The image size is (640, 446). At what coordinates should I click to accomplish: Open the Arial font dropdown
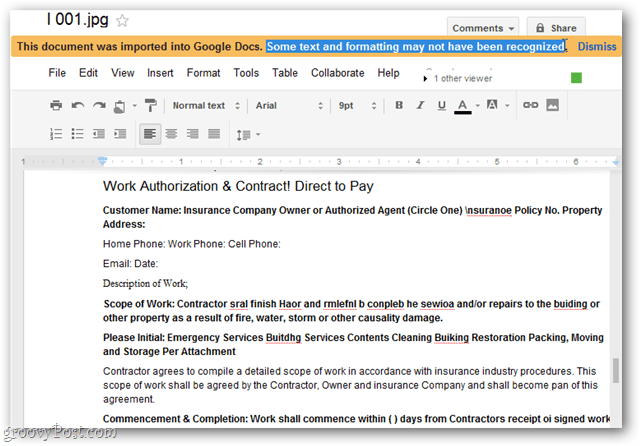click(289, 106)
